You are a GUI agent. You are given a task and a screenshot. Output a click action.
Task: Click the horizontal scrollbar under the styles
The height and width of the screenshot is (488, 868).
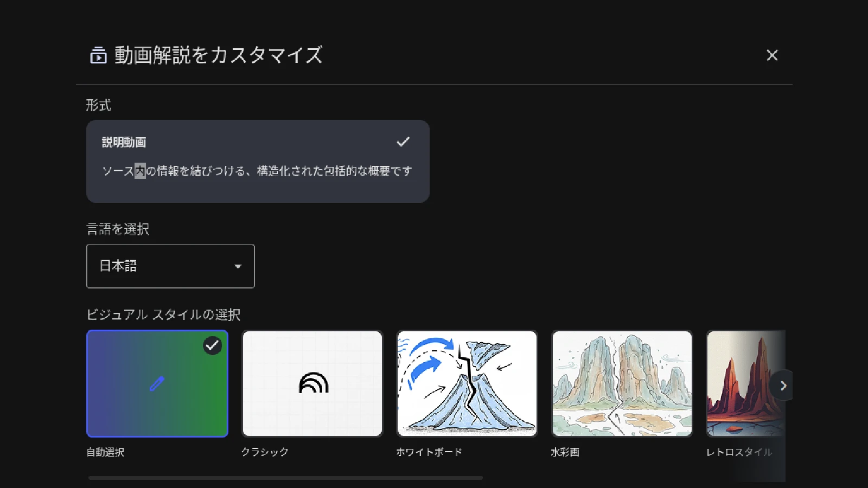click(x=285, y=478)
